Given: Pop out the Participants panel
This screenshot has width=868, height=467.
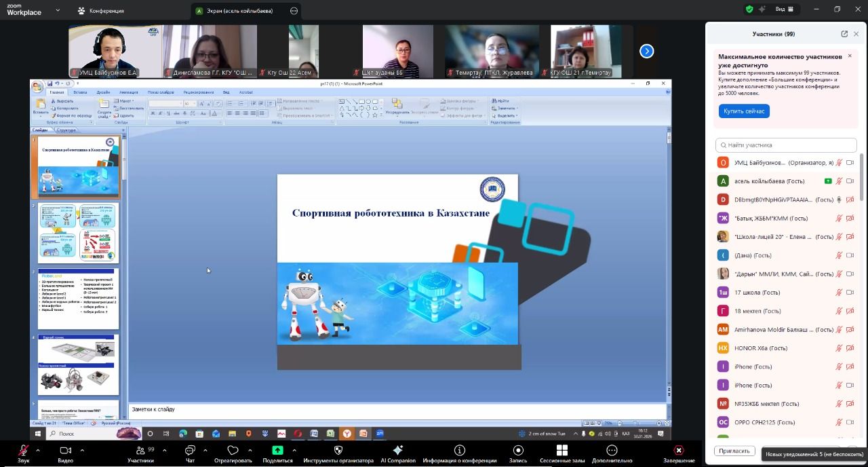Looking at the screenshot, I should click(844, 34).
